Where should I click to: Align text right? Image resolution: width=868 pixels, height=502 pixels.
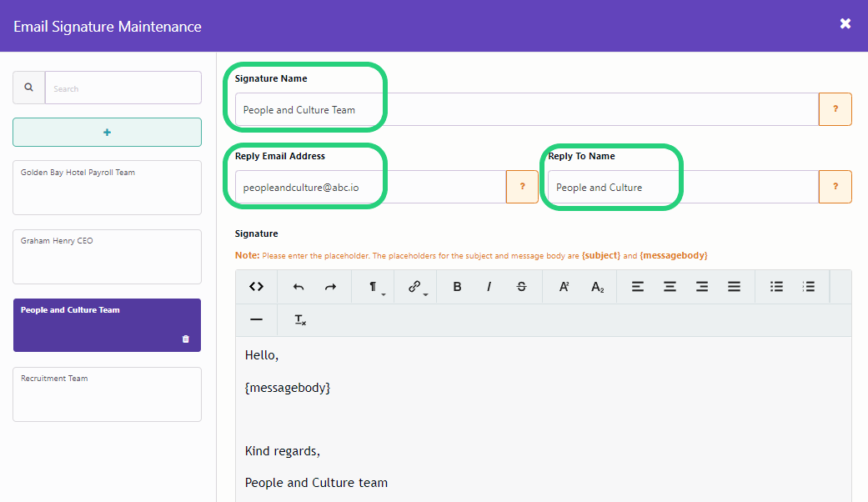coord(702,287)
